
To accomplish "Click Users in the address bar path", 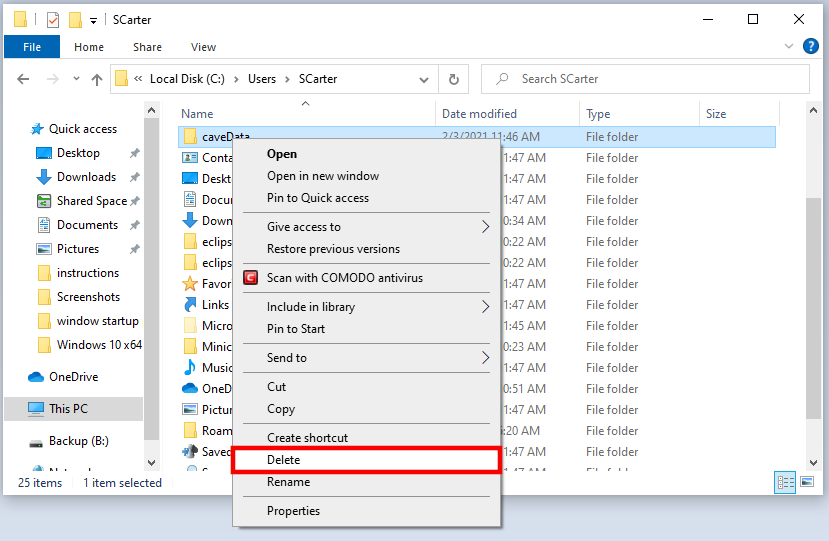I will (262, 79).
